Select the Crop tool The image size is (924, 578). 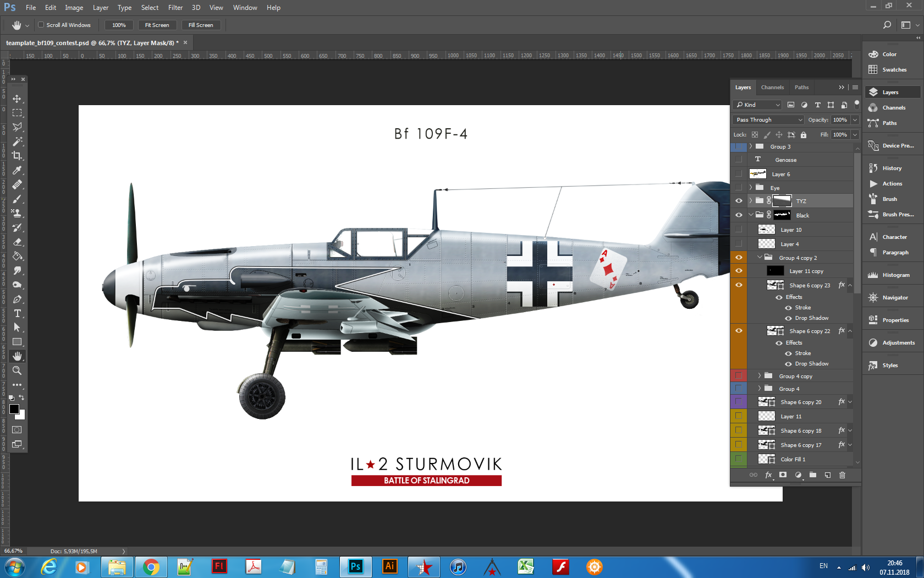[x=17, y=156]
